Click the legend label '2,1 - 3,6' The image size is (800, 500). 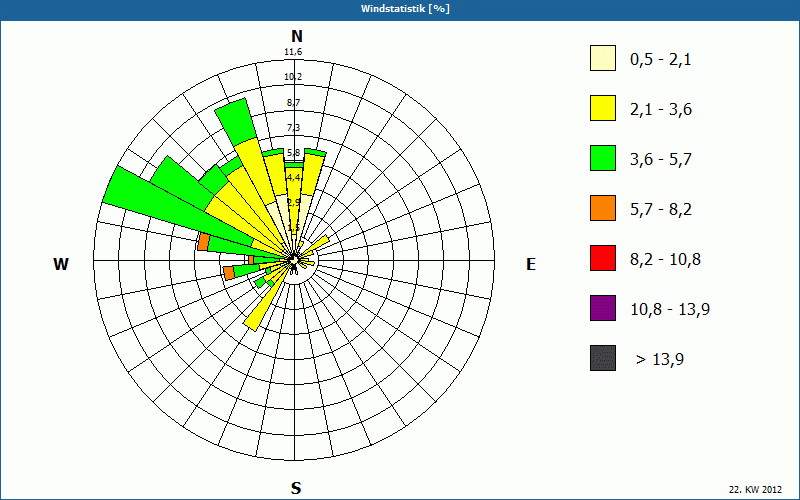[x=661, y=110]
